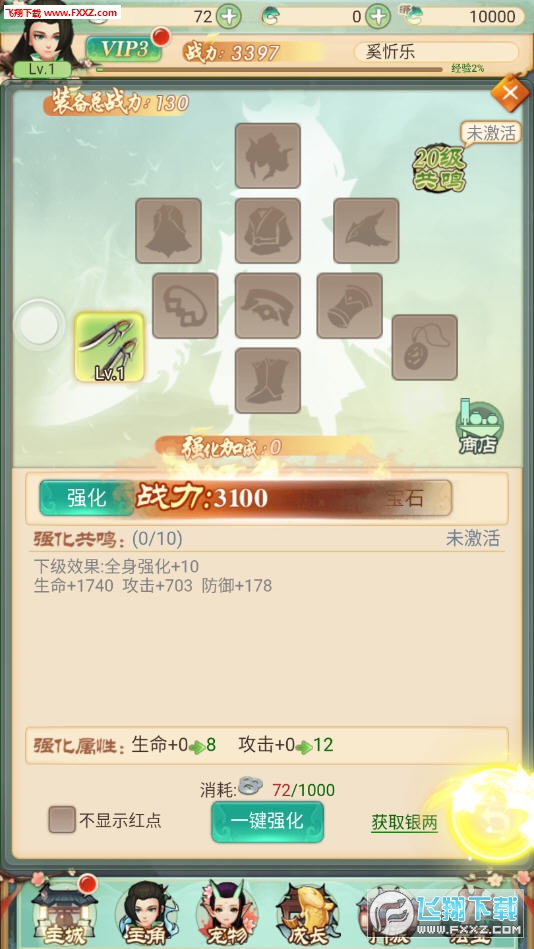Open the VIP3 badge
The width and height of the screenshot is (534, 949).
(x=124, y=50)
